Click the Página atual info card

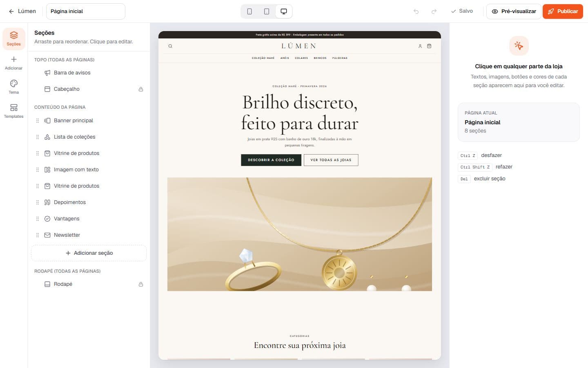pos(519,122)
